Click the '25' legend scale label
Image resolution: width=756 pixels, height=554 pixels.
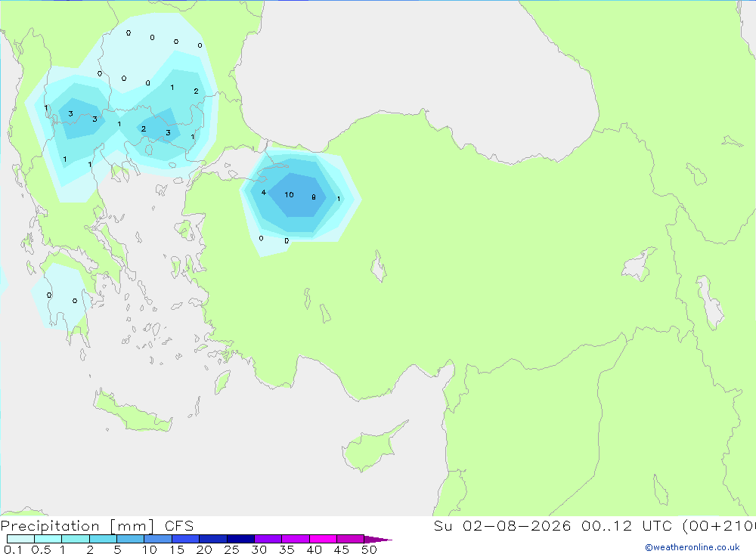click(232, 549)
